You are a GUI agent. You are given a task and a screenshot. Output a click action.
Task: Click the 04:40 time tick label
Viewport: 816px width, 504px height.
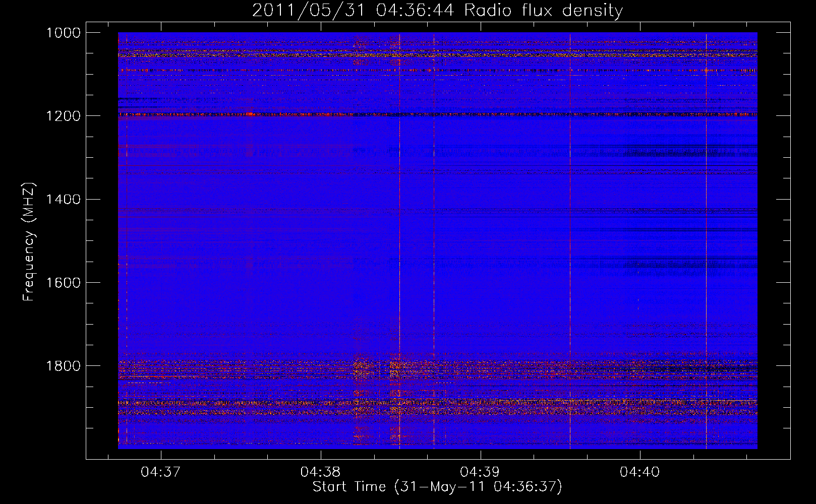pyautogui.click(x=640, y=472)
